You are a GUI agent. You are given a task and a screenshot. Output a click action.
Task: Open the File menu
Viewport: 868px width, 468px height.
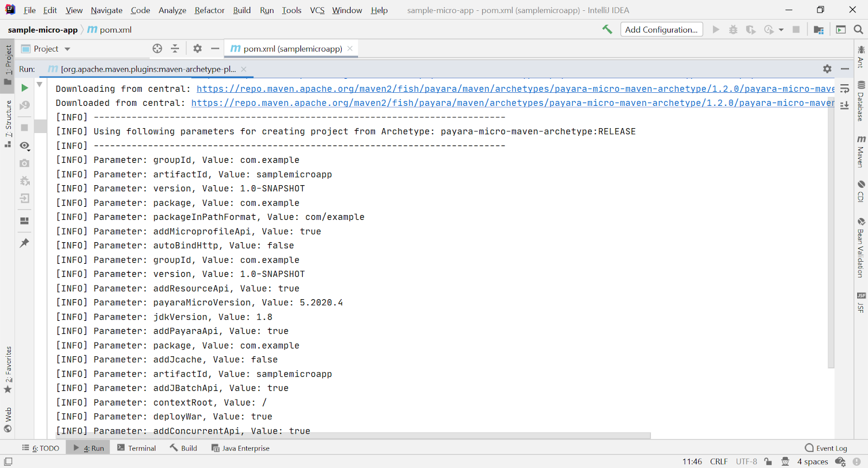(30, 10)
